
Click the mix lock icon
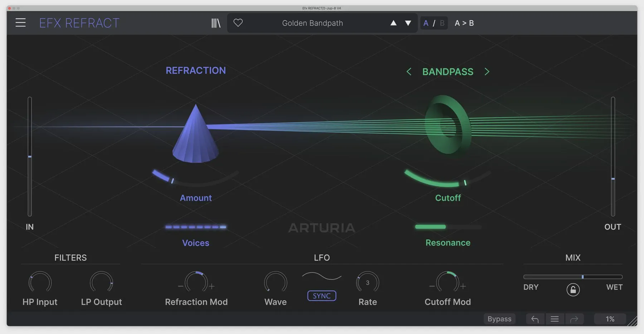click(x=573, y=290)
